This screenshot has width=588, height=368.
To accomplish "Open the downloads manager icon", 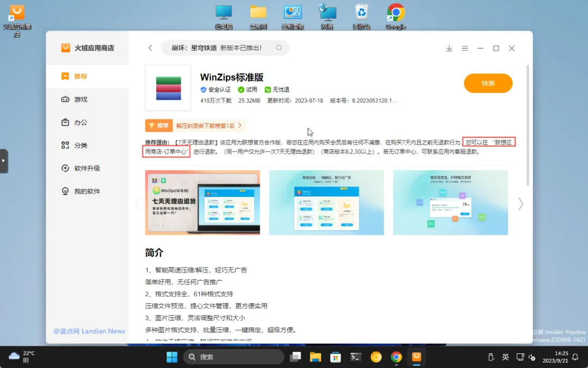I will pos(449,48).
